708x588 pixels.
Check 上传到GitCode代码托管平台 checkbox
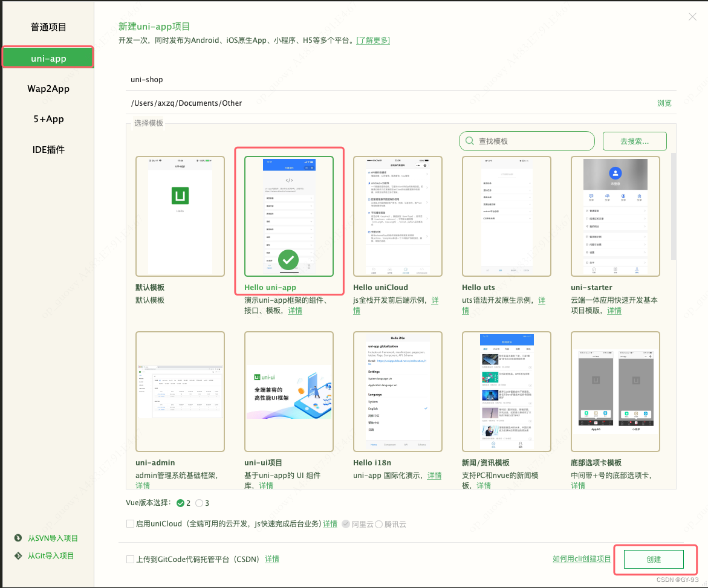[x=130, y=559]
